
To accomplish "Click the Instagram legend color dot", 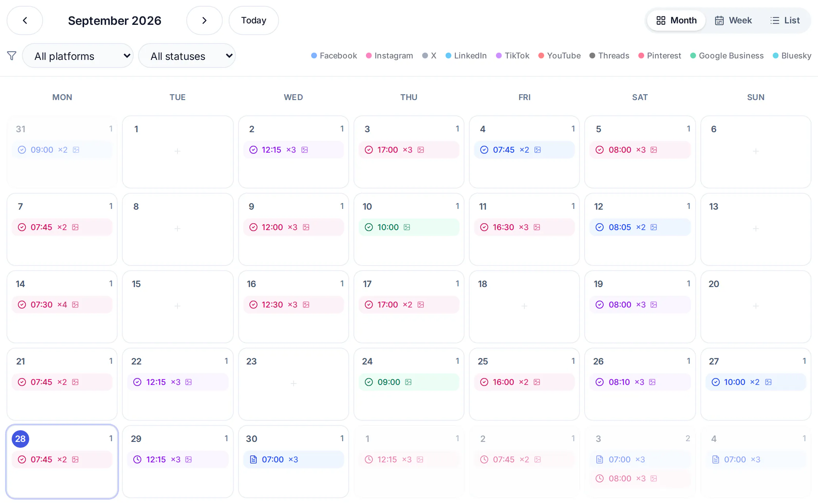I will 368,56.
